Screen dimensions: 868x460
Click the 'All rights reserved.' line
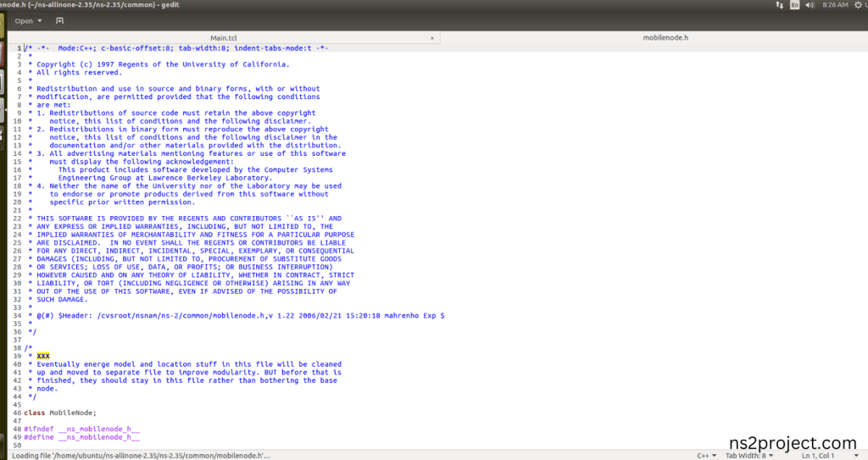(x=75, y=73)
